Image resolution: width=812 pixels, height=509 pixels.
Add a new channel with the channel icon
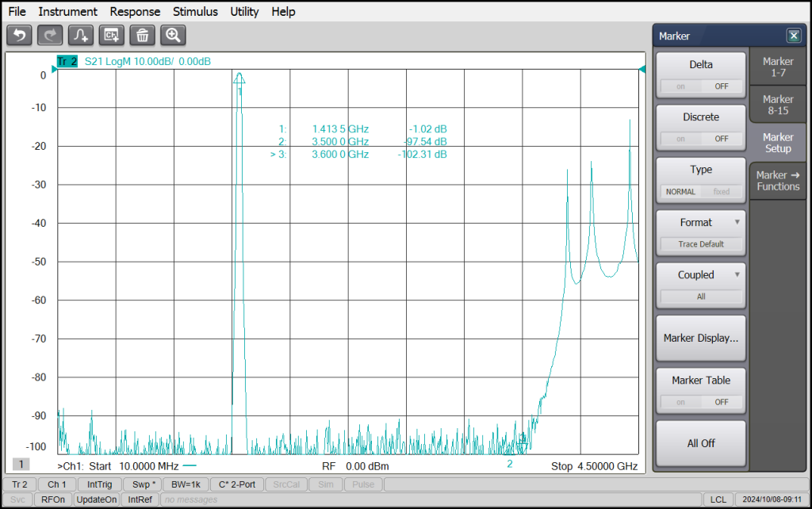click(x=111, y=35)
